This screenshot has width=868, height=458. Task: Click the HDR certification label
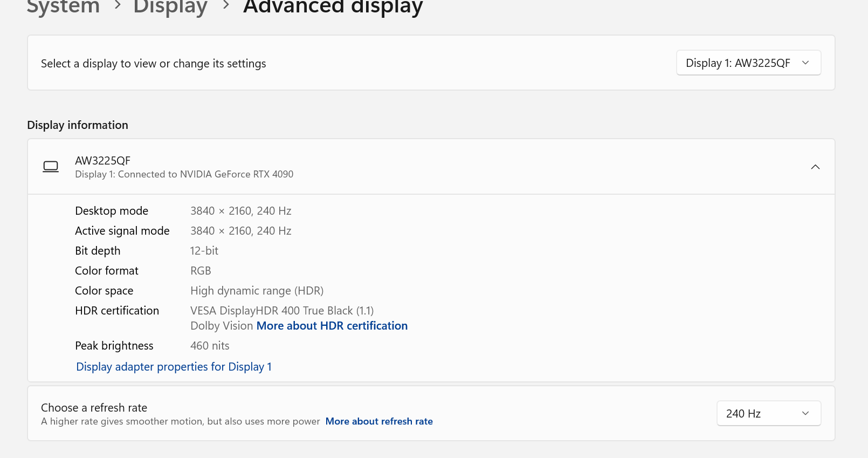(x=117, y=311)
